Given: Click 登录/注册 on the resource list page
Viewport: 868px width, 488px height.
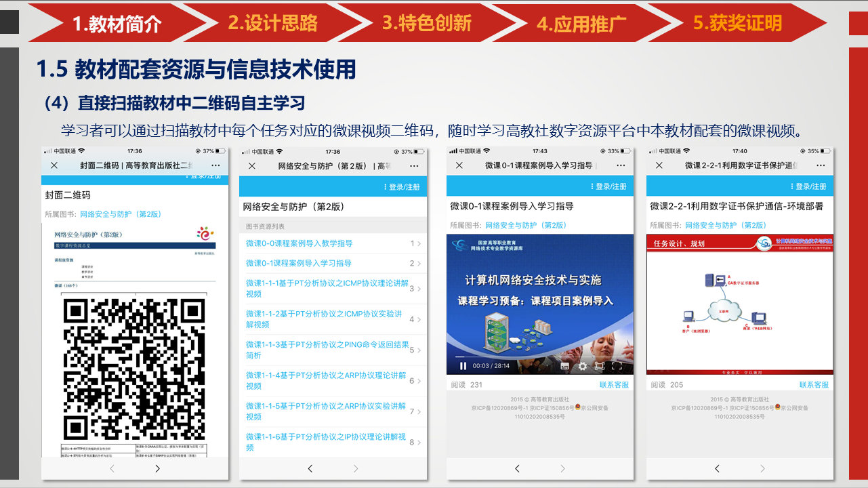Looking at the screenshot, I should (402, 187).
